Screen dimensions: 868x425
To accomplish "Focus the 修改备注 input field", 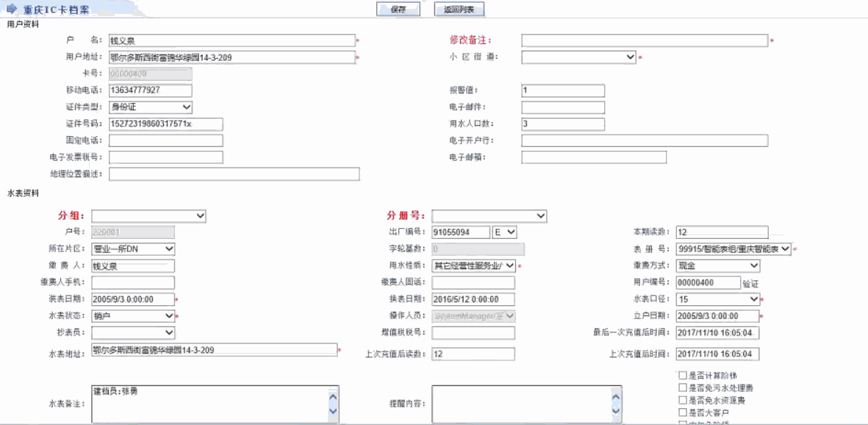I will click(645, 40).
